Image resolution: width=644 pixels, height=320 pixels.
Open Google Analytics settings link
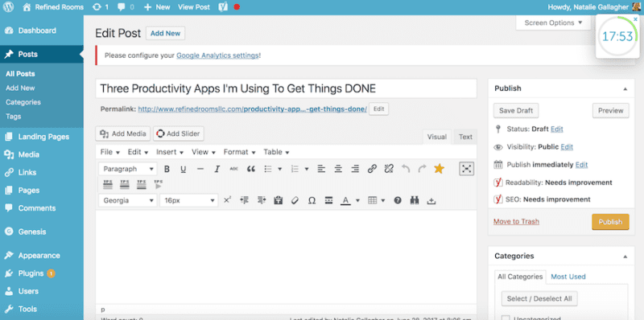coord(217,55)
